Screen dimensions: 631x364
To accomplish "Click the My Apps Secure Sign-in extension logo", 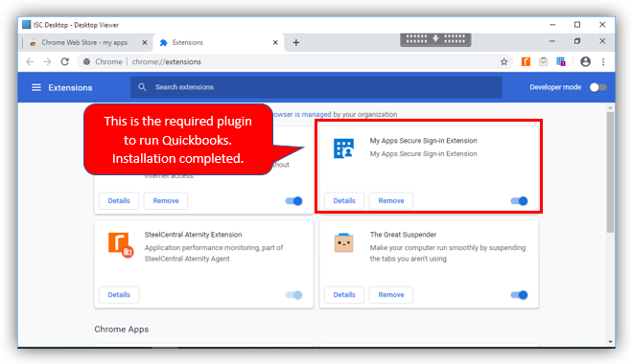I will (x=343, y=148).
